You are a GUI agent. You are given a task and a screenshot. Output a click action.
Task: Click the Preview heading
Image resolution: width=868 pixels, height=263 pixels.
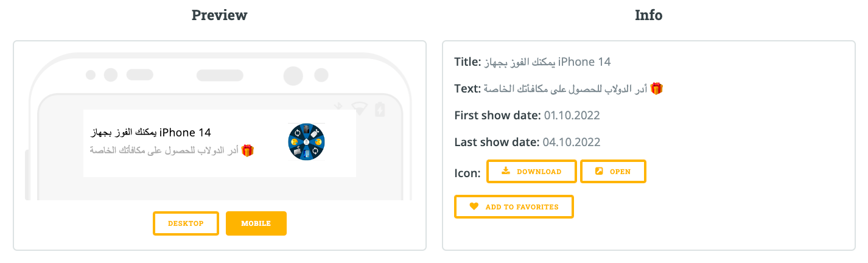click(219, 15)
